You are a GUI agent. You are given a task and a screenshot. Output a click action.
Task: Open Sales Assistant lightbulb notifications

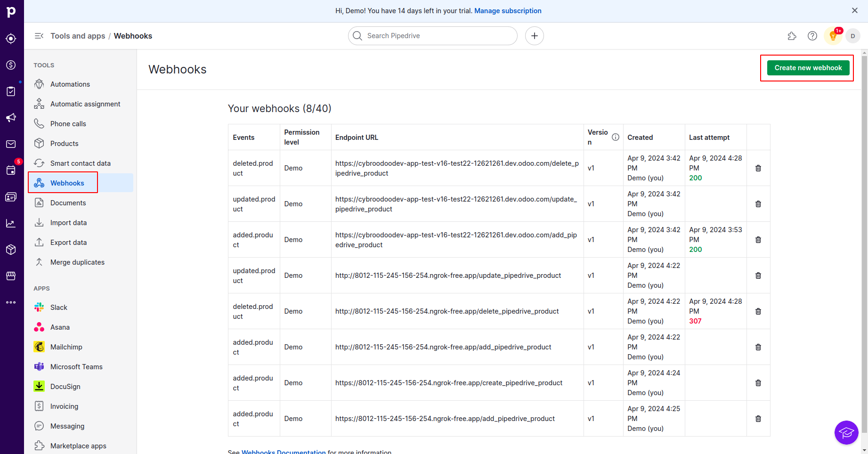click(833, 36)
